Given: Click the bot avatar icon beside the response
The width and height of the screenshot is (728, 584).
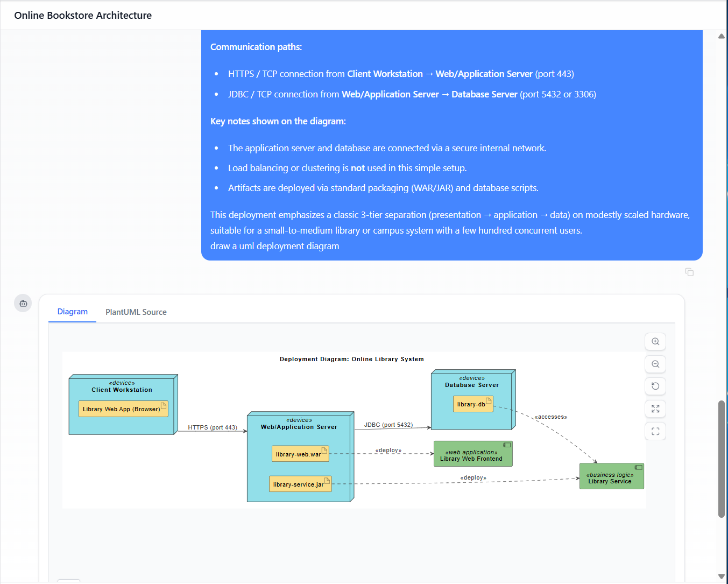Looking at the screenshot, I should [x=23, y=304].
